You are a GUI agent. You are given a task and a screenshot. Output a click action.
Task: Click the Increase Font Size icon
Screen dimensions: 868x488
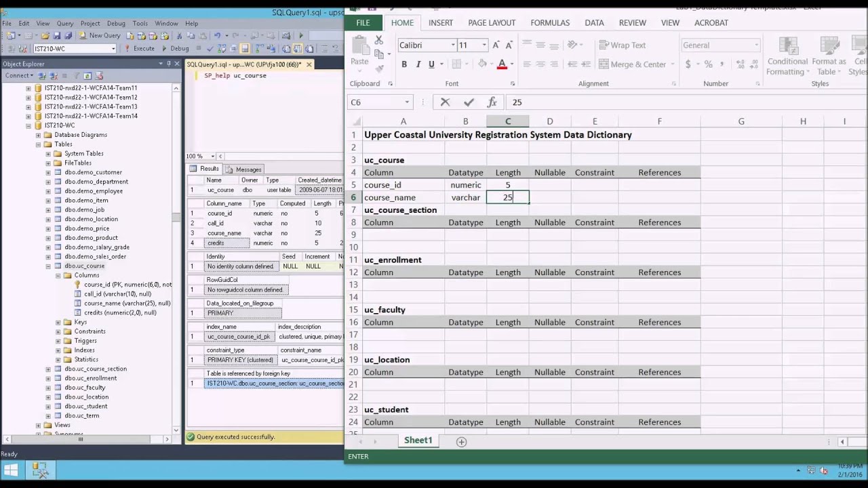(x=496, y=45)
